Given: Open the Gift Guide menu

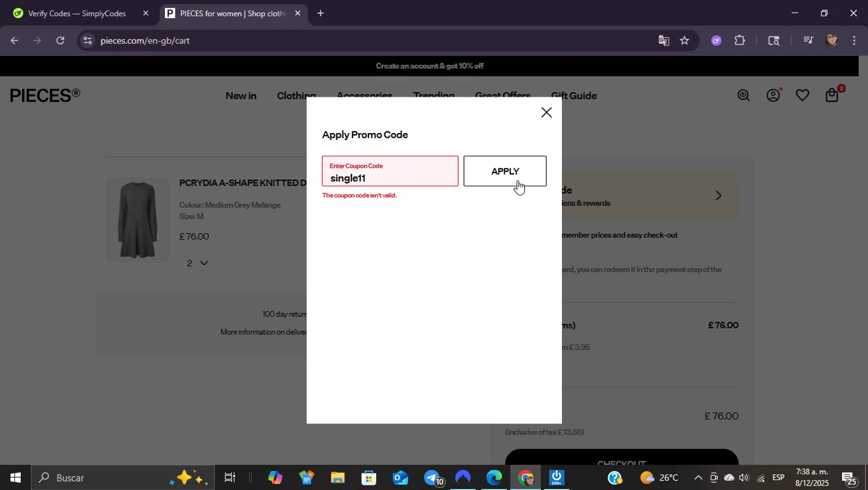Looking at the screenshot, I should [x=573, y=95].
